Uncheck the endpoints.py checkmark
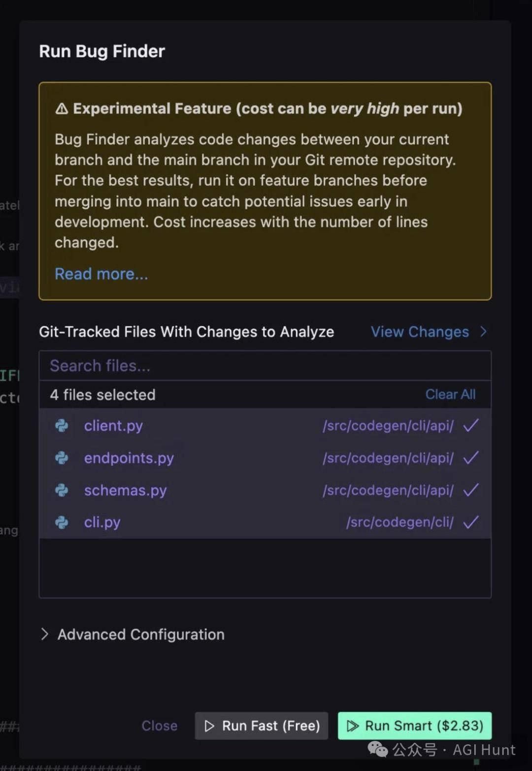The width and height of the screenshot is (532, 771). click(471, 458)
